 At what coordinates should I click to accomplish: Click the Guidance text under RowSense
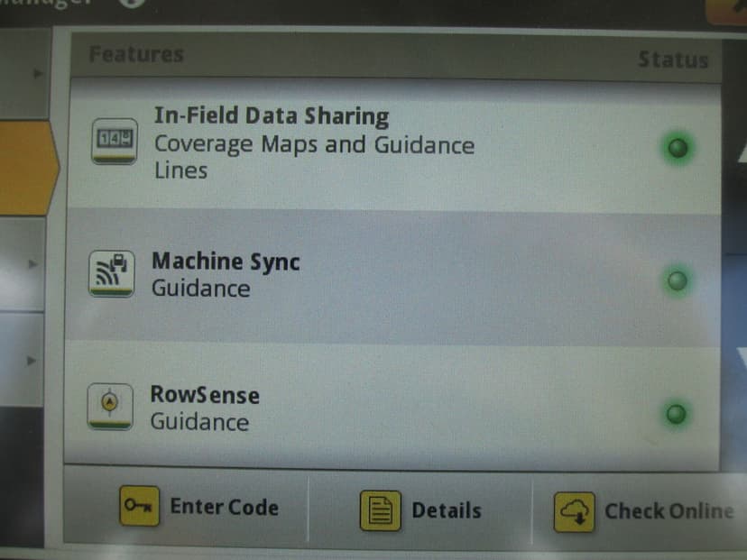(199, 422)
